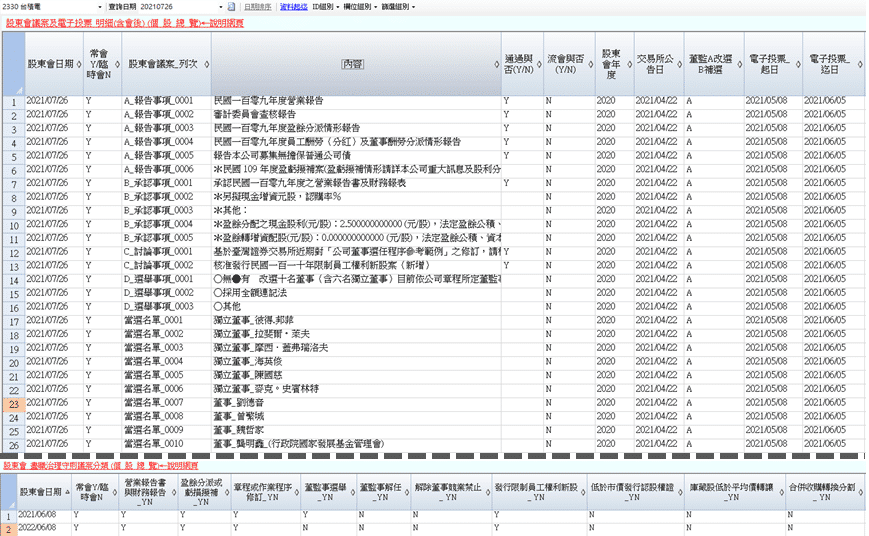
Task: Click the sort diamond on 電子投票_起日 column
Action: (x=797, y=64)
